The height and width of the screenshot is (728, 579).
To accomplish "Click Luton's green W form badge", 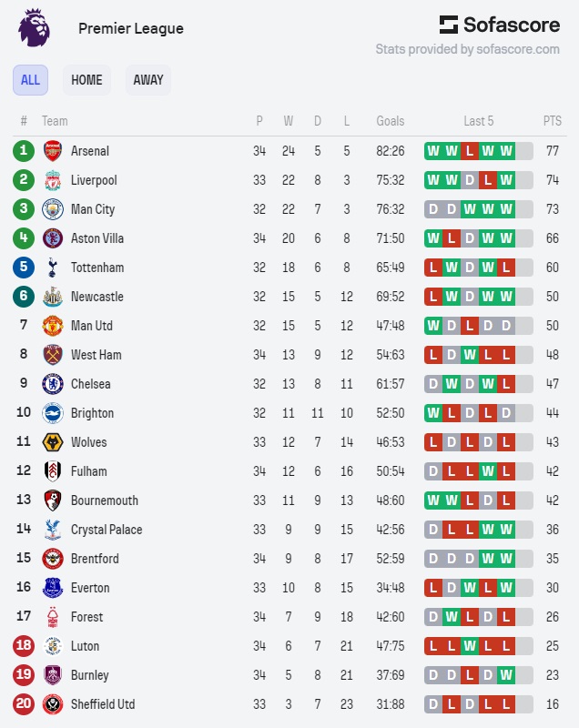I will (470, 646).
